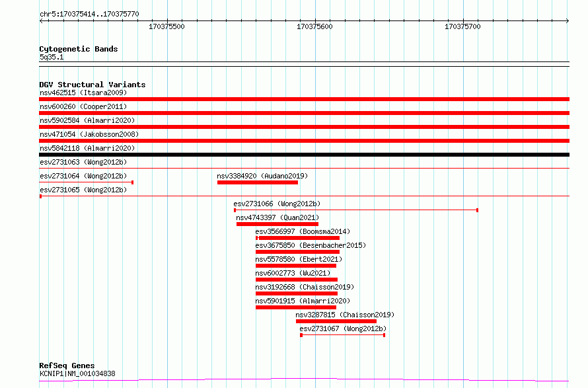Click the nsv3384920 (Audano2019) label
Image resolution: width=588 pixels, height=388 pixels.
[x=262, y=176]
